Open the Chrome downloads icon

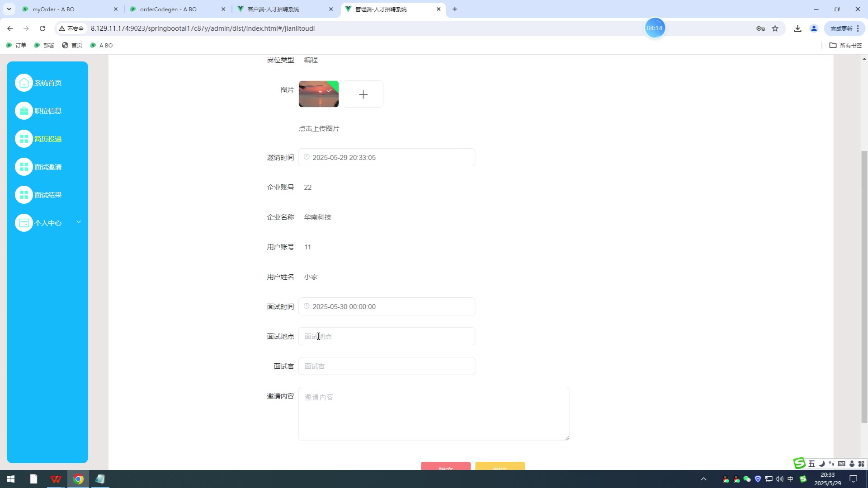tap(797, 28)
